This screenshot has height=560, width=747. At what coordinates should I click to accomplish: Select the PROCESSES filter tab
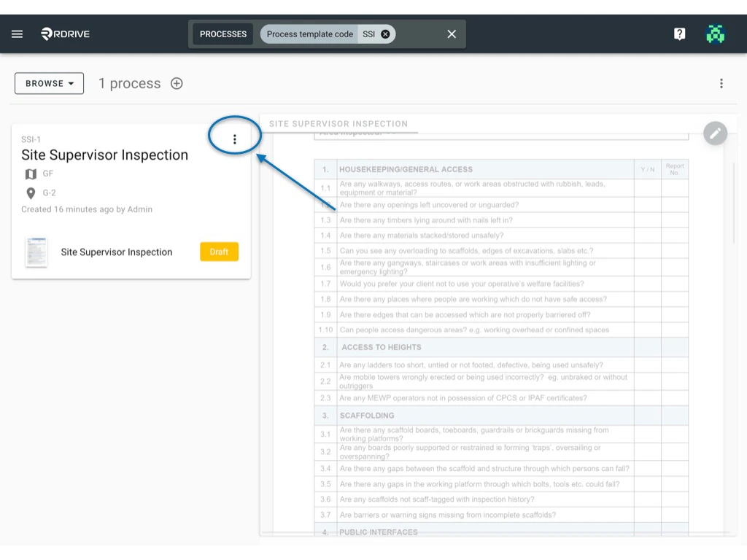point(222,34)
